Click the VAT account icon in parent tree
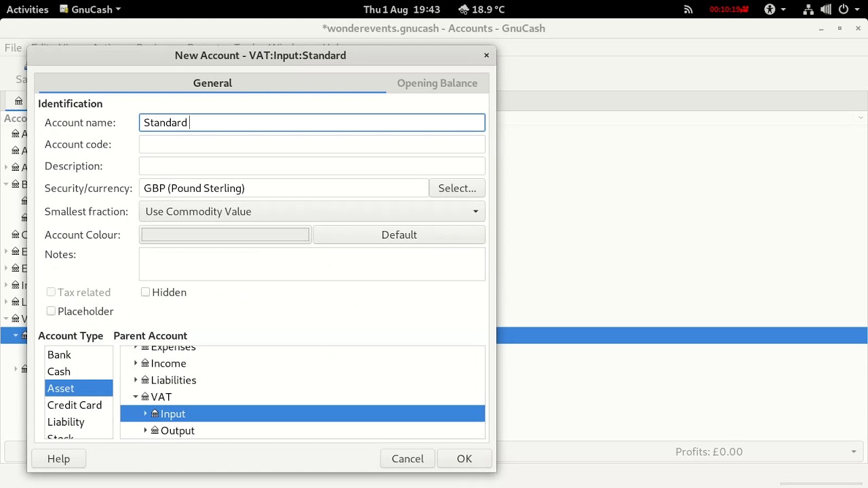The image size is (868, 488). coord(144,397)
